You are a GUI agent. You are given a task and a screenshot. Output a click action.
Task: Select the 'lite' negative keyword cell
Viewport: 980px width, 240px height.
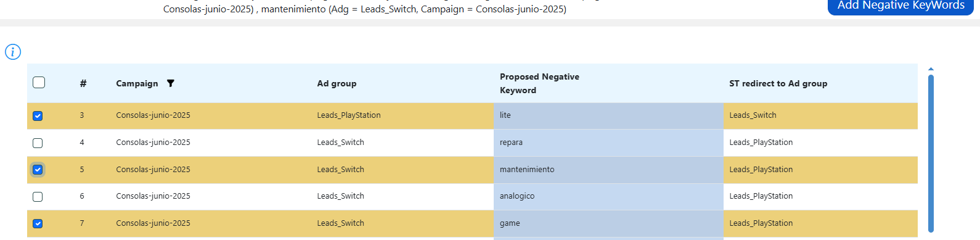608,115
